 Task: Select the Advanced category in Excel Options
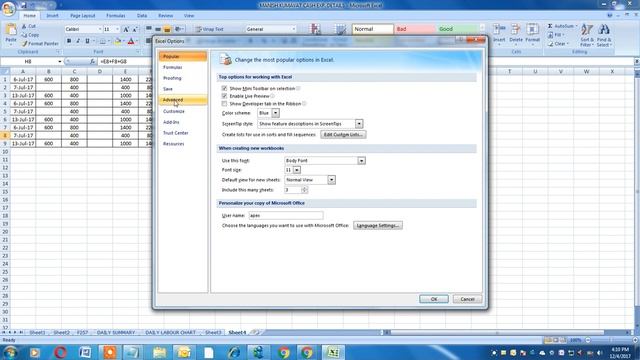click(182, 100)
